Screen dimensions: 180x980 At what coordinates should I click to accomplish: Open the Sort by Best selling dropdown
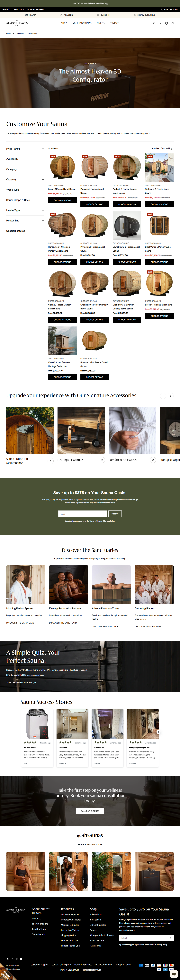coord(167,148)
